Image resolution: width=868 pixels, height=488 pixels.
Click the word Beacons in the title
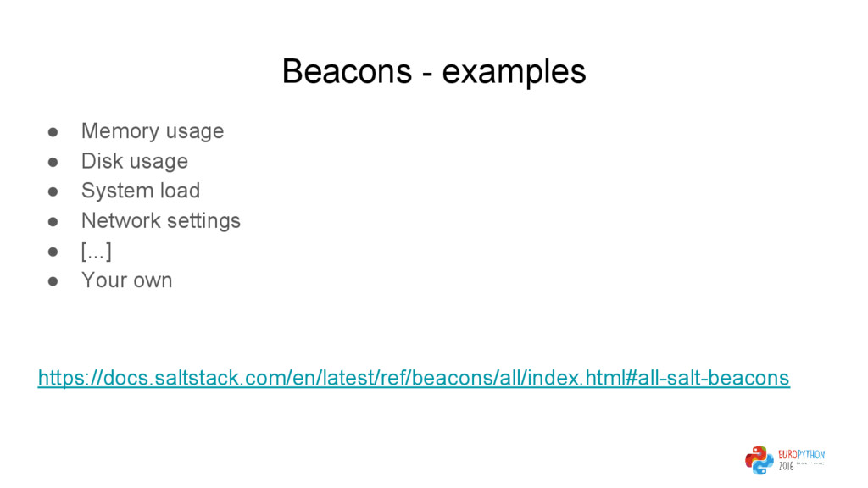click(x=347, y=71)
